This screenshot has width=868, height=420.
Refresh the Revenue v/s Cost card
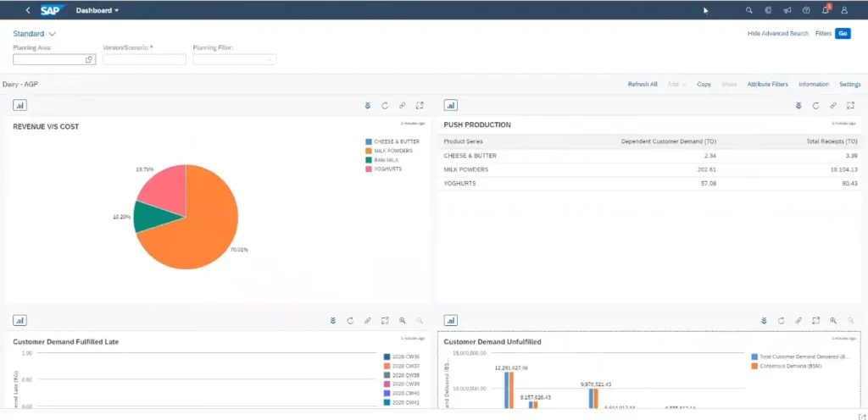pyautogui.click(x=385, y=106)
